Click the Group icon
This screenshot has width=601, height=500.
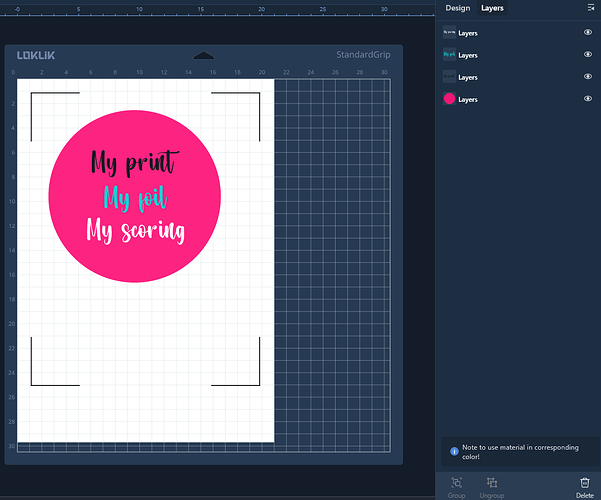[456, 482]
